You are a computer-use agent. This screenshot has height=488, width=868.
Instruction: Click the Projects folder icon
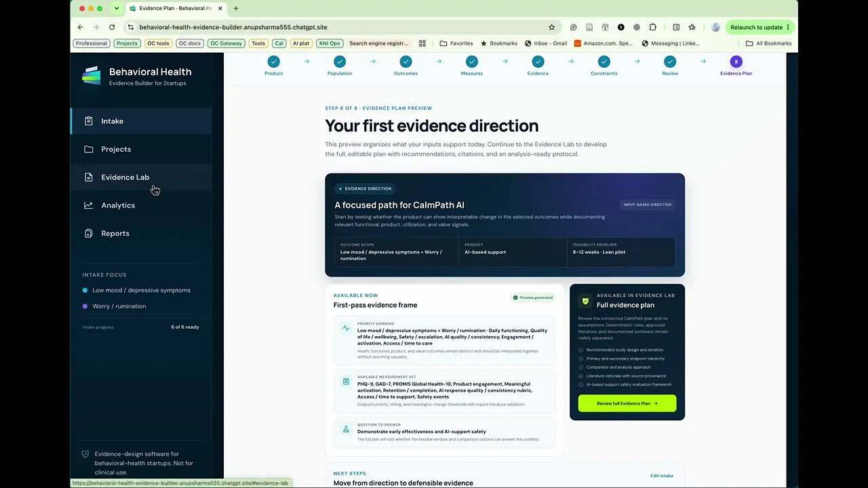(89, 149)
